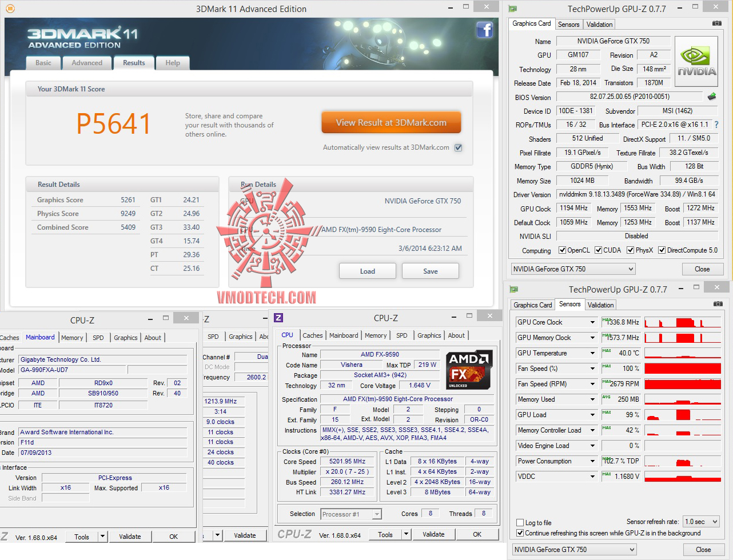The height and width of the screenshot is (560, 733).
Task: Open the VDDC sensor dropdown
Action: pos(592,477)
